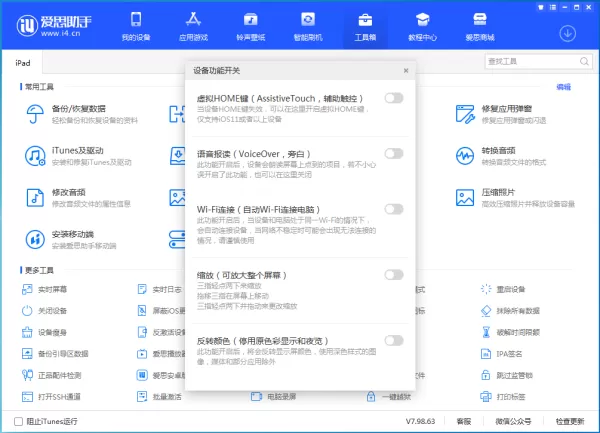Open 智能刷机 section

(x=308, y=26)
